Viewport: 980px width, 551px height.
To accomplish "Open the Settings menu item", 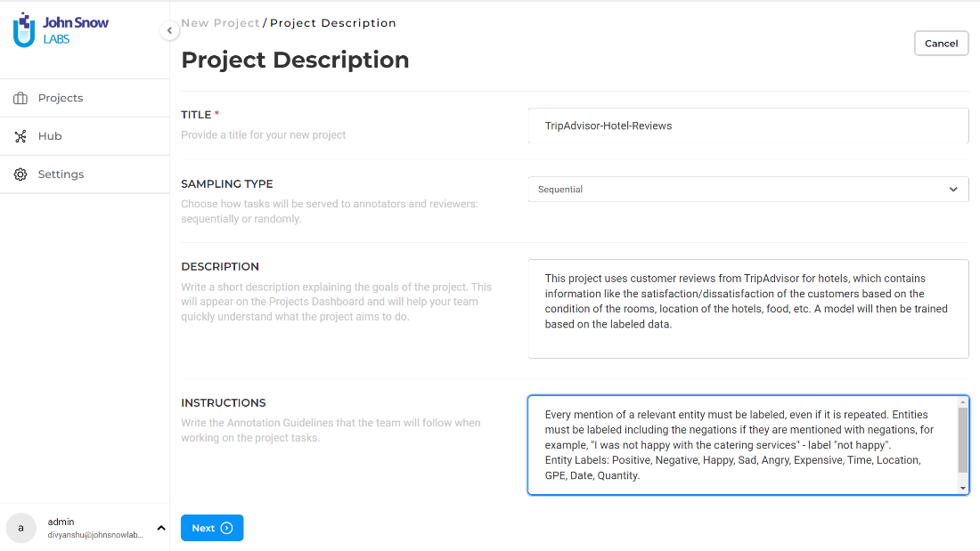I will coord(85,174).
